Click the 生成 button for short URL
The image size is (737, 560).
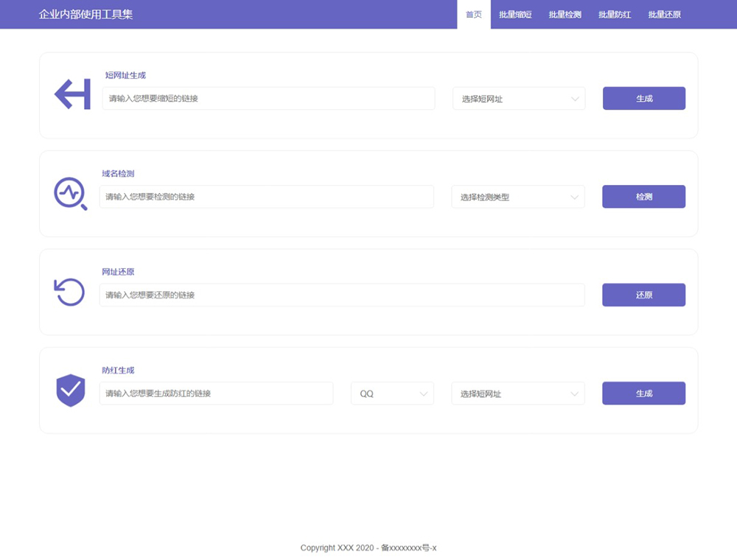tap(643, 98)
